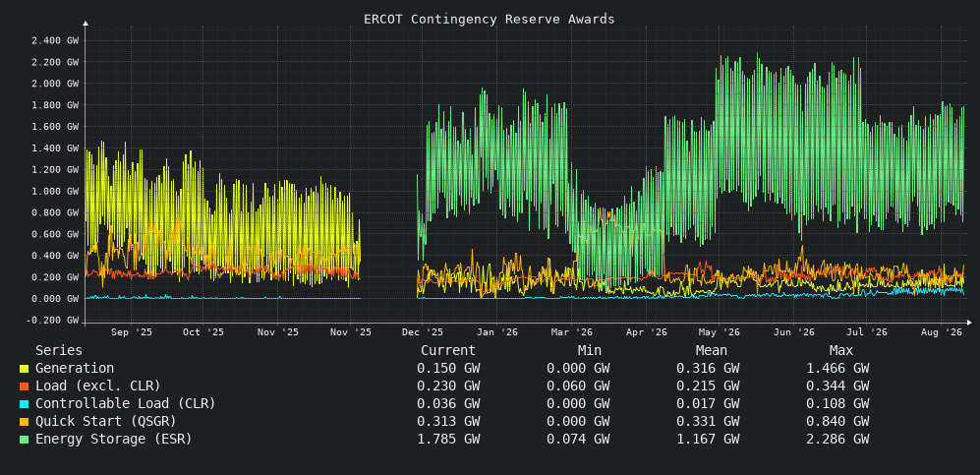The image size is (980, 475).
Task: Click Load min value 0.060 GW
Action: tap(578, 386)
